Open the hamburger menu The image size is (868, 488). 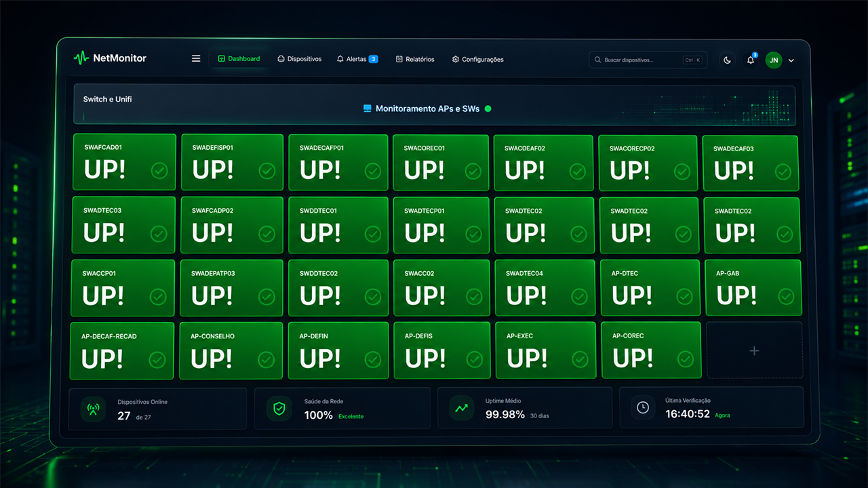tap(196, 58)
